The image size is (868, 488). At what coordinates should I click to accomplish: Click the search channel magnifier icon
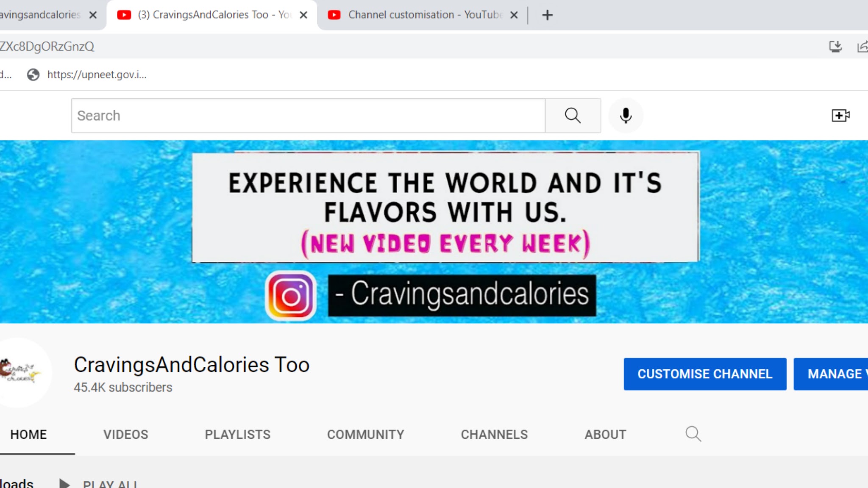point(693,434)
